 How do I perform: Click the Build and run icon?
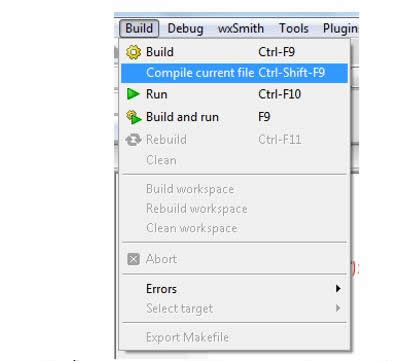pos(134,117)
